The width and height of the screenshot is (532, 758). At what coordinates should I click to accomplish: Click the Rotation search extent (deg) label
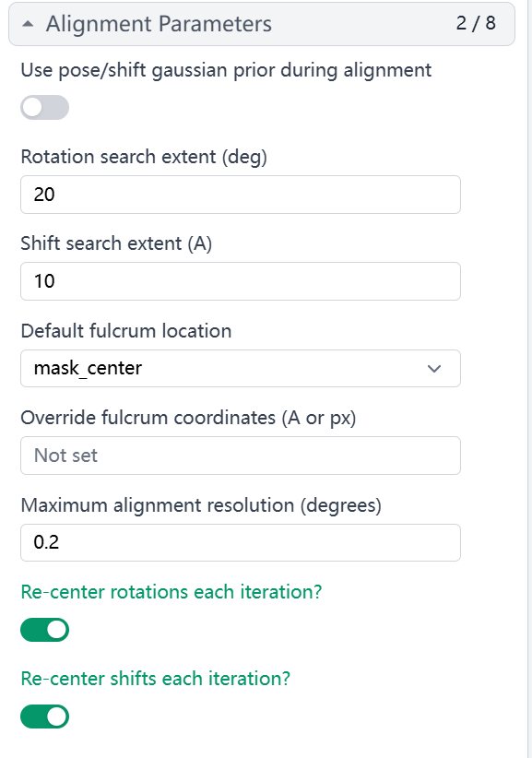[144, 157]
